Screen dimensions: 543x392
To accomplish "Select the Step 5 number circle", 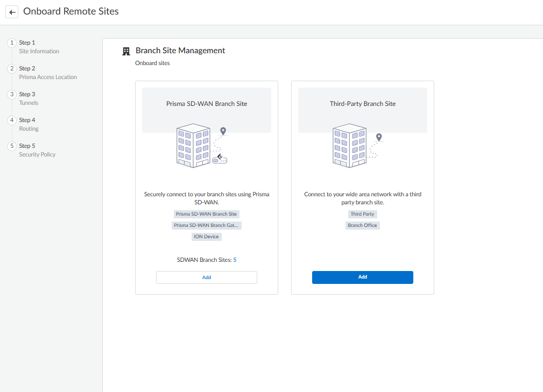I will (x=12, y=146).
